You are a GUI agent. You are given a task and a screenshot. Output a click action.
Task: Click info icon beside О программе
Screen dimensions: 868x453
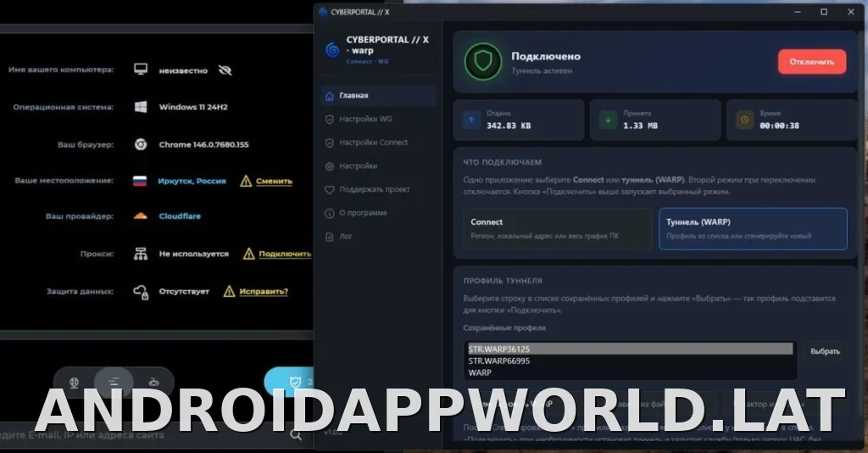[x=330, y=213]
